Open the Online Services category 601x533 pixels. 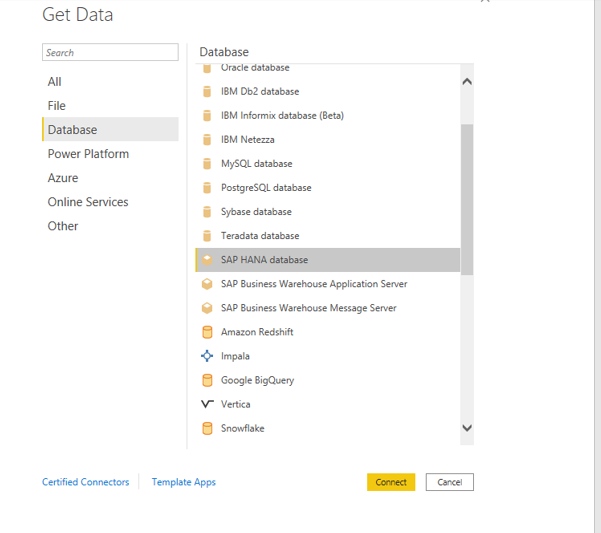(x=88, y=202)
